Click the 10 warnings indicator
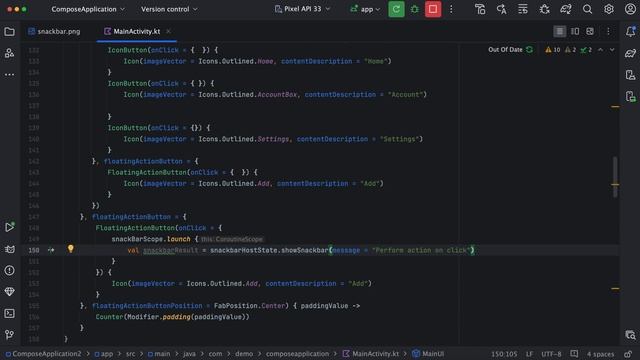The image size is (640, 360). click(553, 49)
